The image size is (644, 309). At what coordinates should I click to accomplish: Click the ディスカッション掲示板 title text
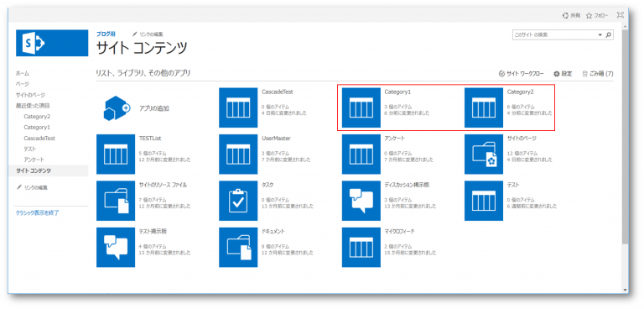pos(407,185)
